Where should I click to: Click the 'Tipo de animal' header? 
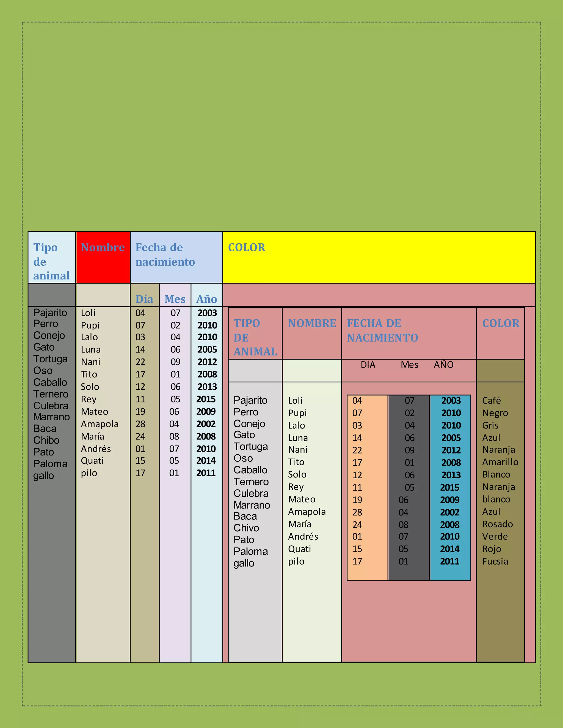coord(51,261)
